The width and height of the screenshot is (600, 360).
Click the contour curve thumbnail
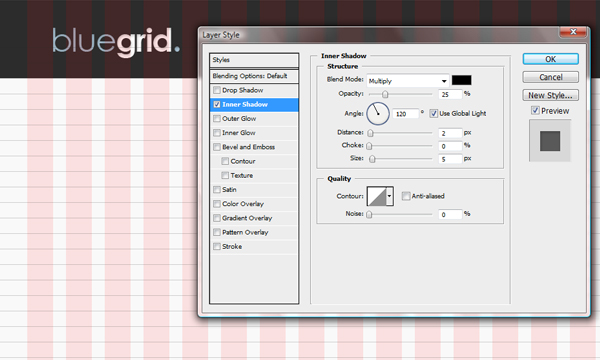coord(377,196)
